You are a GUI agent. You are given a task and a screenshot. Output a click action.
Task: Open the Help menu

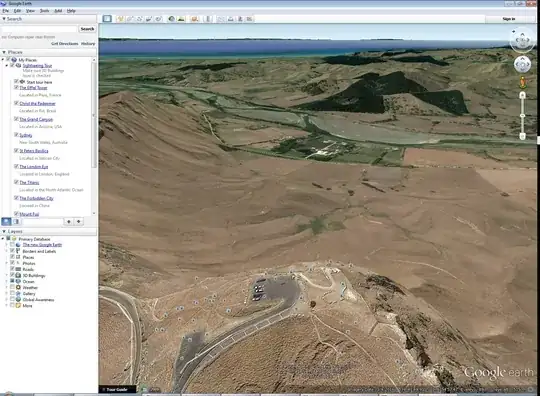71,11
